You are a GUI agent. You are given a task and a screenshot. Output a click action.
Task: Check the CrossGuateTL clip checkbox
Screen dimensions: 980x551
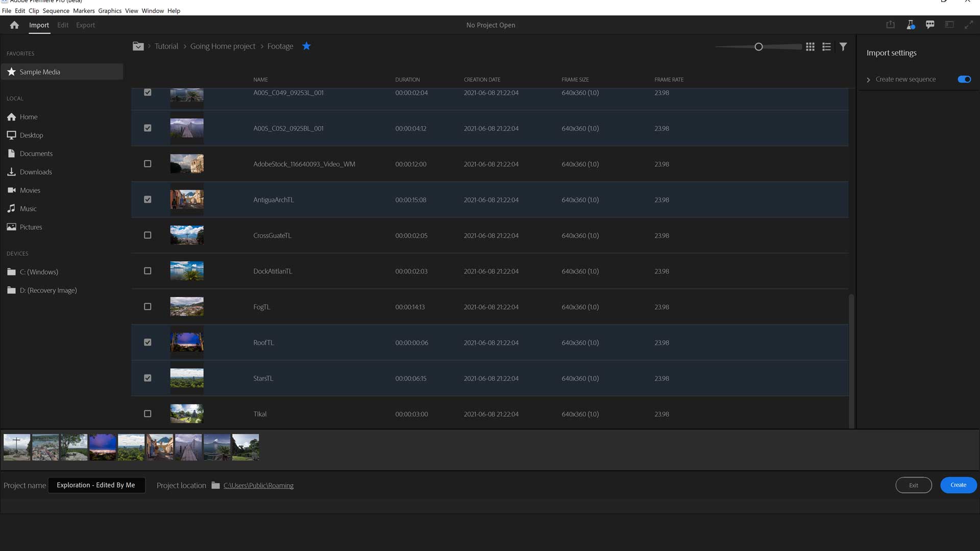(148, 235)
